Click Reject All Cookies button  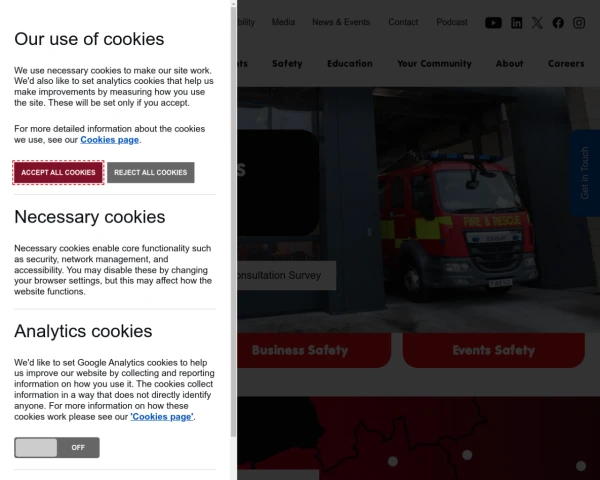click(151, 173)
